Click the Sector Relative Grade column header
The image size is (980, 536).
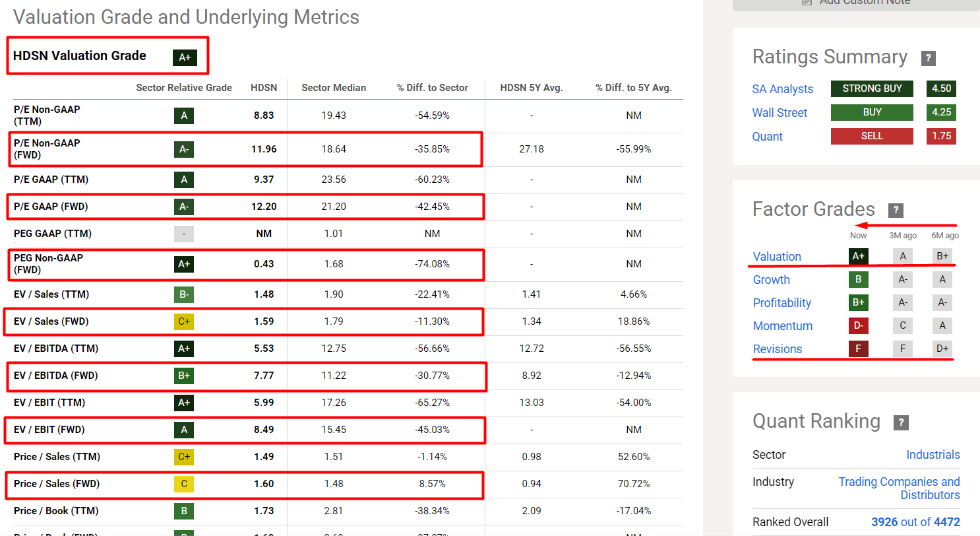[184, 88]
